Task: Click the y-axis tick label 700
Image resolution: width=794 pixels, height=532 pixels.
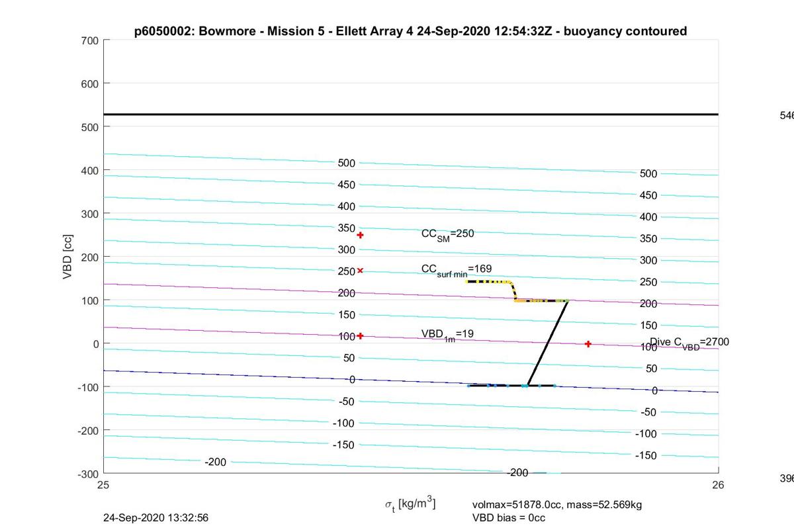Action: click(x=91, y=41)
